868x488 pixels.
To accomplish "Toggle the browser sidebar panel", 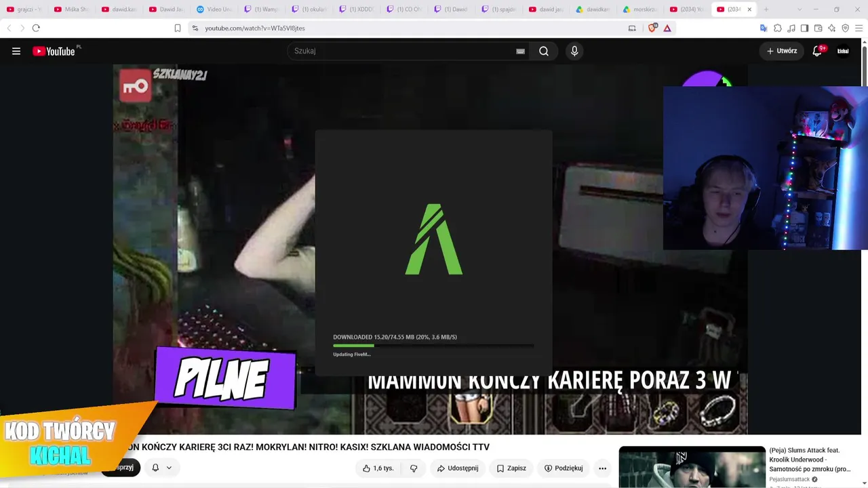I will pyautogui.click(x=804, y=28).
